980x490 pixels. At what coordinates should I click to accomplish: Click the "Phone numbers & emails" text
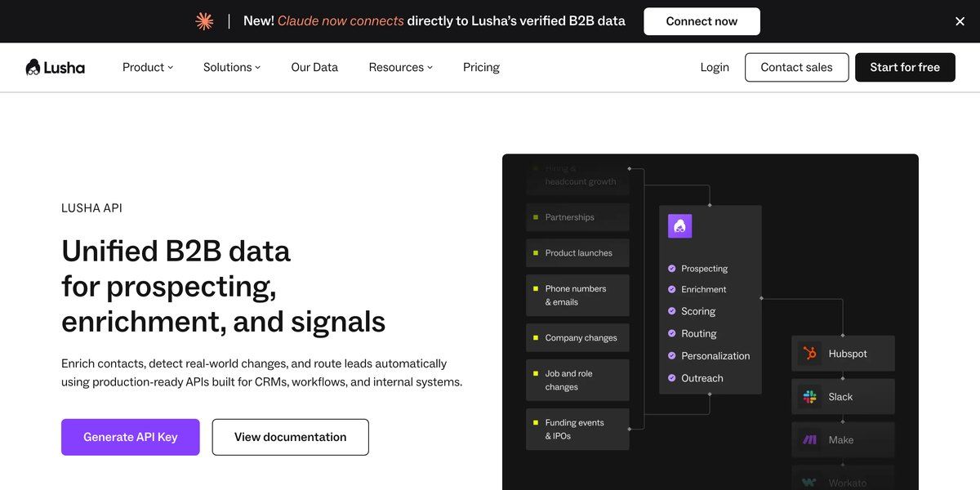(576, 296)
